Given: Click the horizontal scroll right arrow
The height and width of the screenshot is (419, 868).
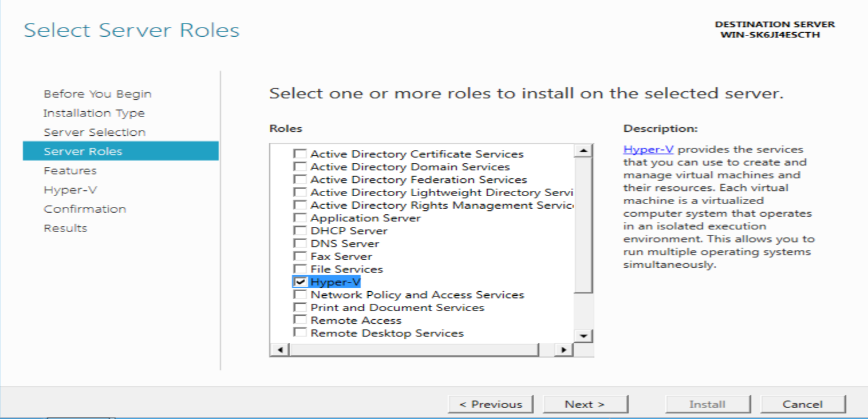Looking at the screenshot, I should coord(564,349).
